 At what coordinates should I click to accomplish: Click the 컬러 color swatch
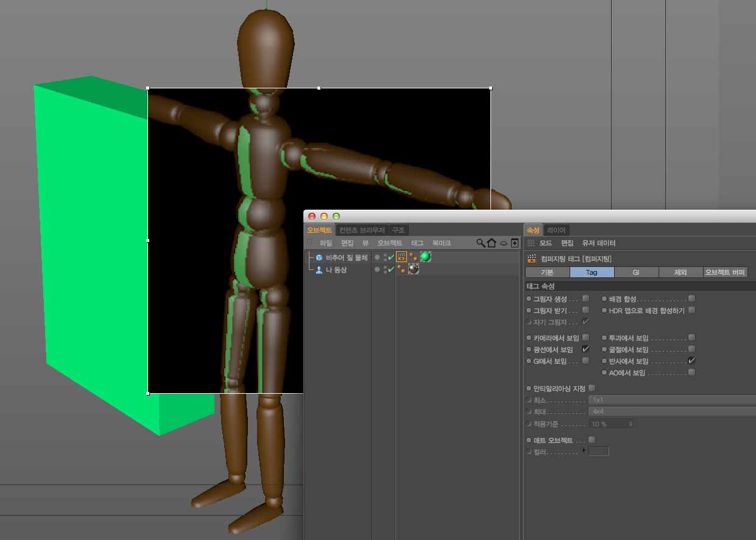[599, 452]
